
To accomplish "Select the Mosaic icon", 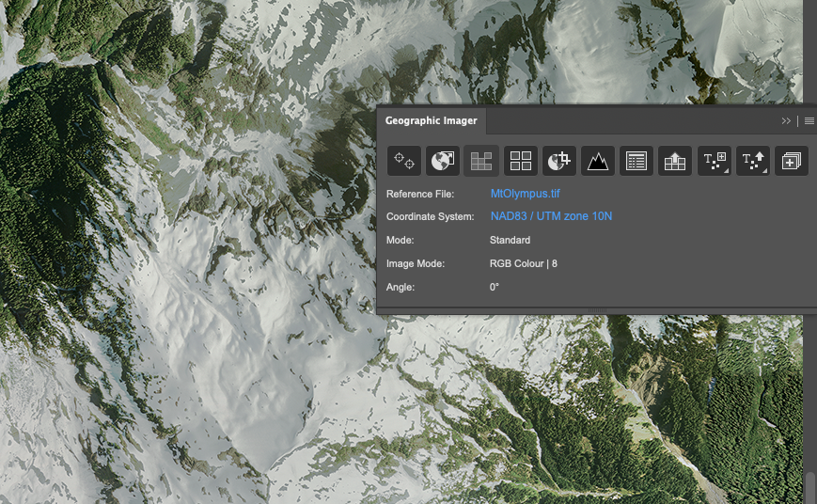I will [x=481, y=161].
